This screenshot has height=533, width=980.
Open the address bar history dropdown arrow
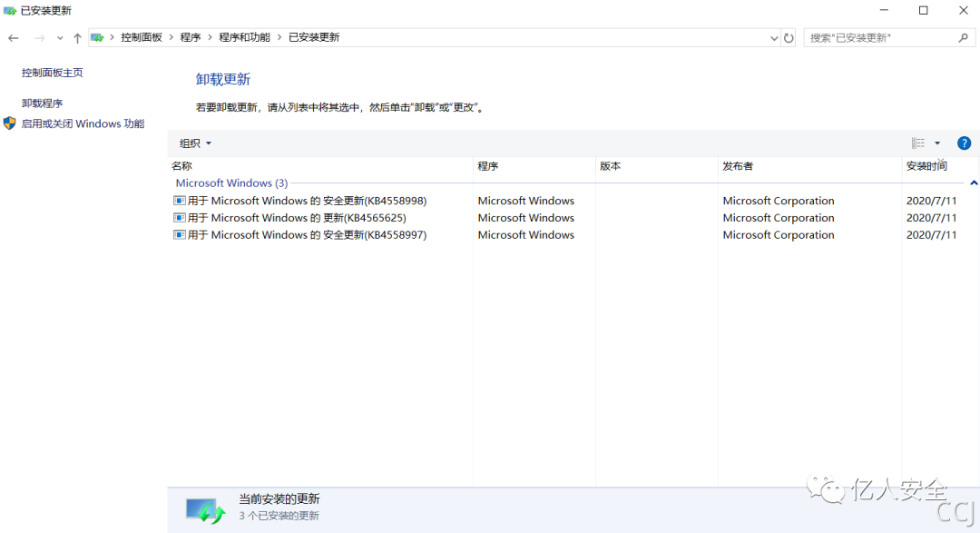(774, 37)
